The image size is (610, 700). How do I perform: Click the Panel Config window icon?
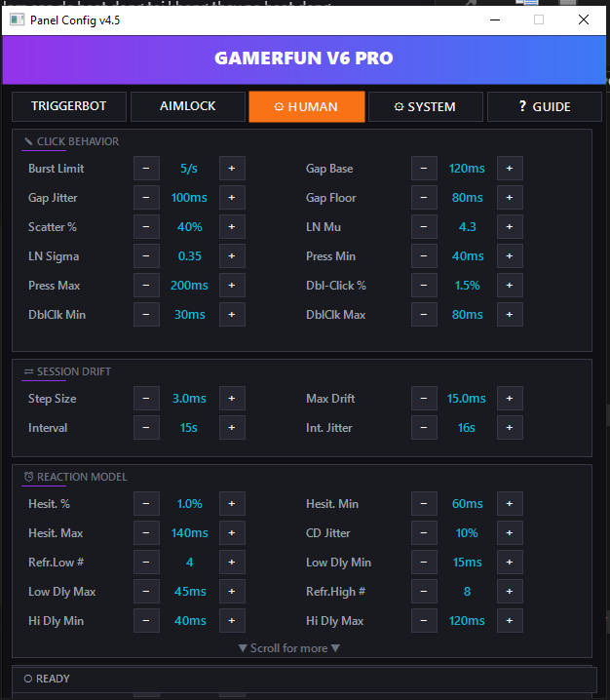(17, 19)
